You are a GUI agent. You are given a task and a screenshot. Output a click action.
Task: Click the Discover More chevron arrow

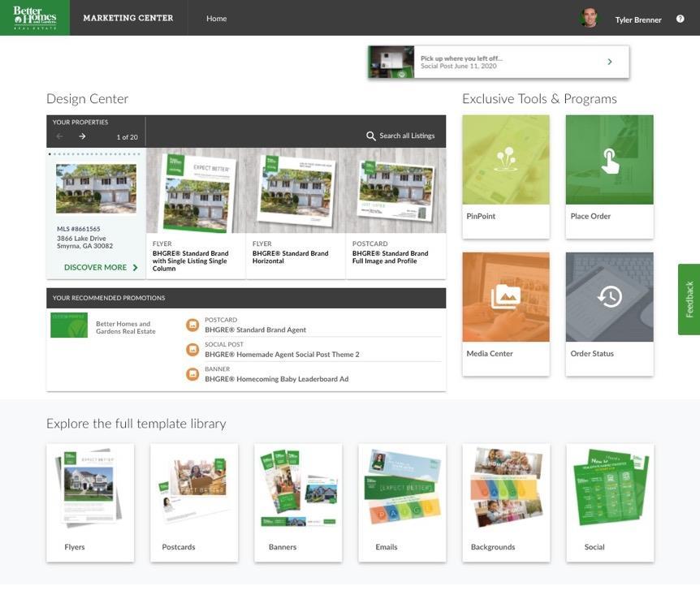click(136, 267)
